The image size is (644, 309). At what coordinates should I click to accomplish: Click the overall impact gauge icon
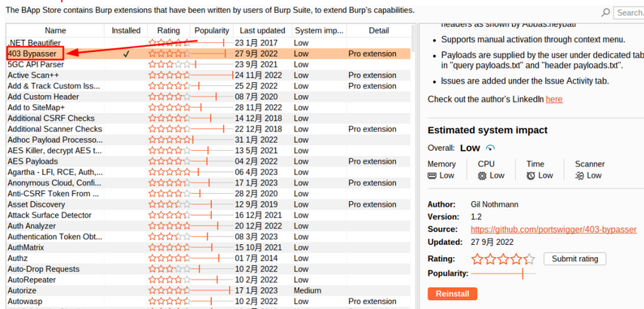[x=490, y=148]
